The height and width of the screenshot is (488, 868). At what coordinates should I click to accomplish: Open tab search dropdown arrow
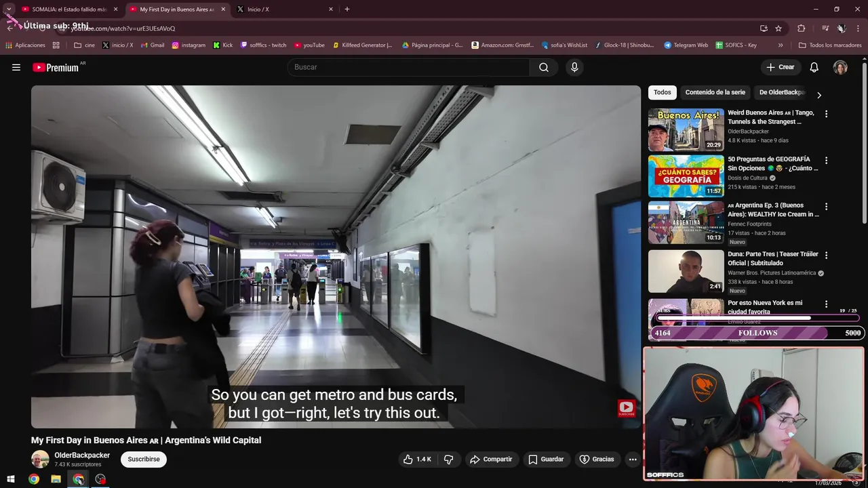pyautogui.click(x=9, y=9)
